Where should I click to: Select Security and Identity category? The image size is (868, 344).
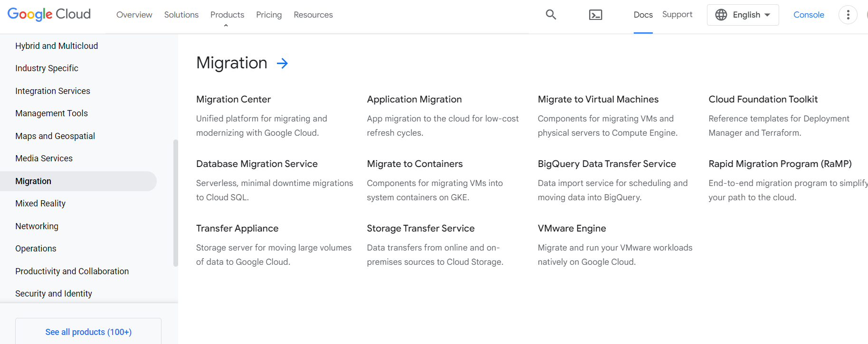coord(54,294)
